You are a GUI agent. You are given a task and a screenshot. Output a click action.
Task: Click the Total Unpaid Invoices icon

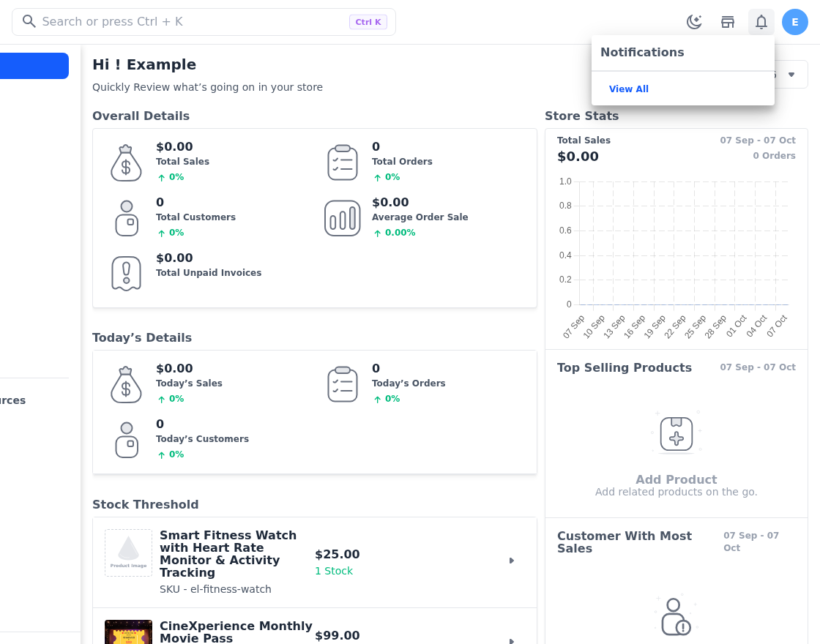pos(126,274)
